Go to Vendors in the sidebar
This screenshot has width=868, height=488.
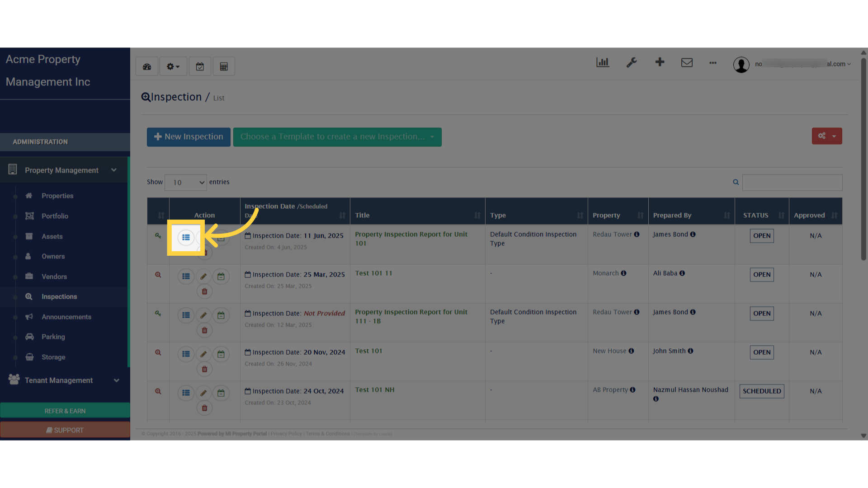pos(54,277)
